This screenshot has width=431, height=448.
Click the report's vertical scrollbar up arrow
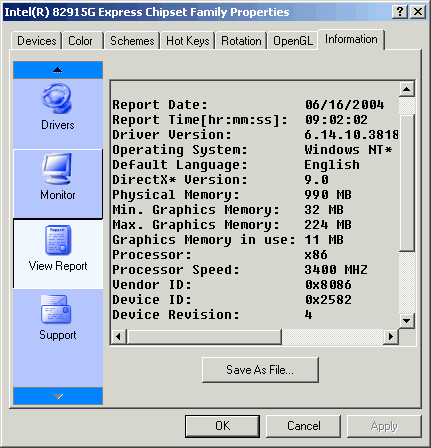[407, 89]
